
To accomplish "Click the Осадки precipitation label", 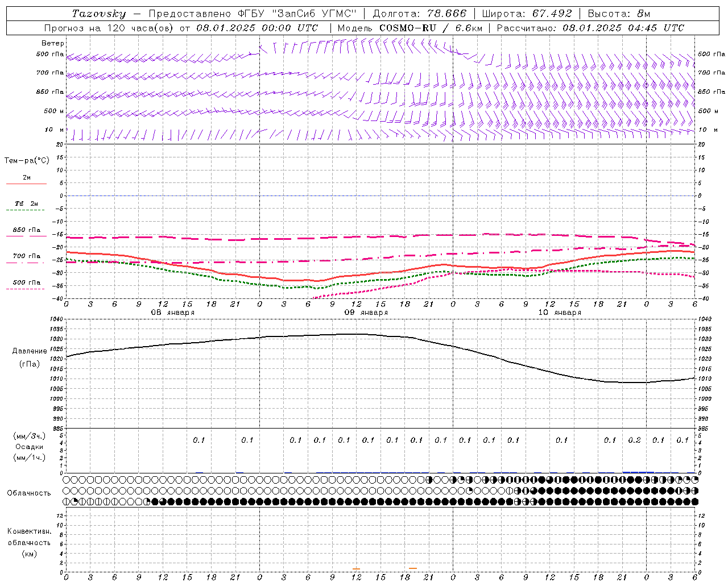I will pyautogui.click(x=29, y=447).
